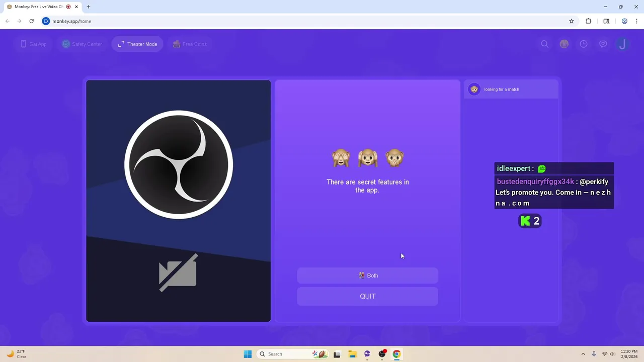Click the hear-no-evil monkey emoji
644x362 pixels.
pos(368,158)
